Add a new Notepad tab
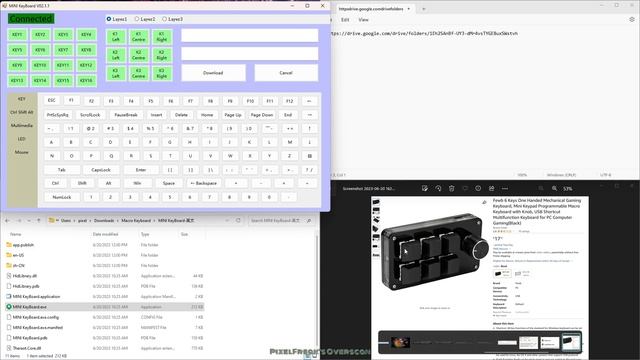 click(x=424, y=9)
